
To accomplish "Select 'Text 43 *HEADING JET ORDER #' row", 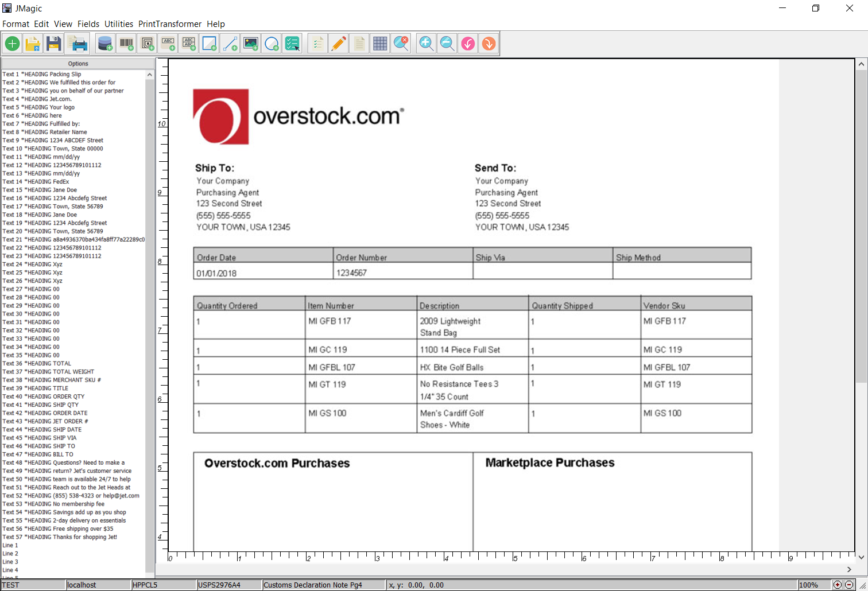I will [73, 421].
